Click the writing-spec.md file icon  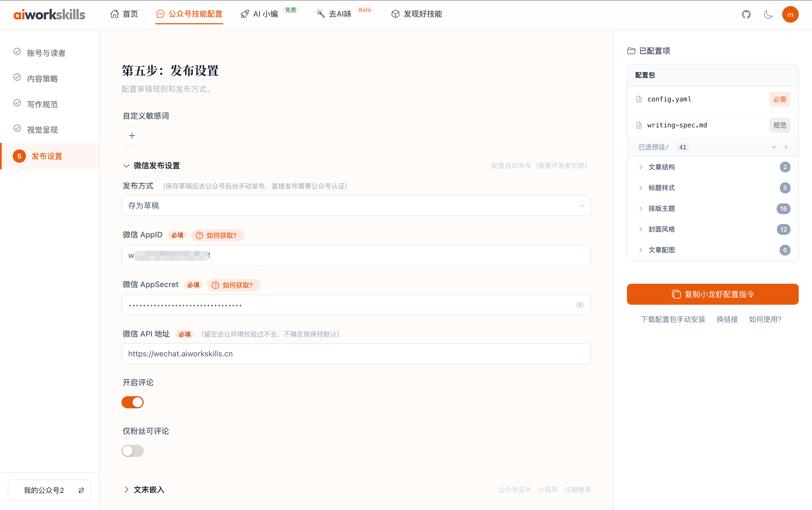(639, 125)
